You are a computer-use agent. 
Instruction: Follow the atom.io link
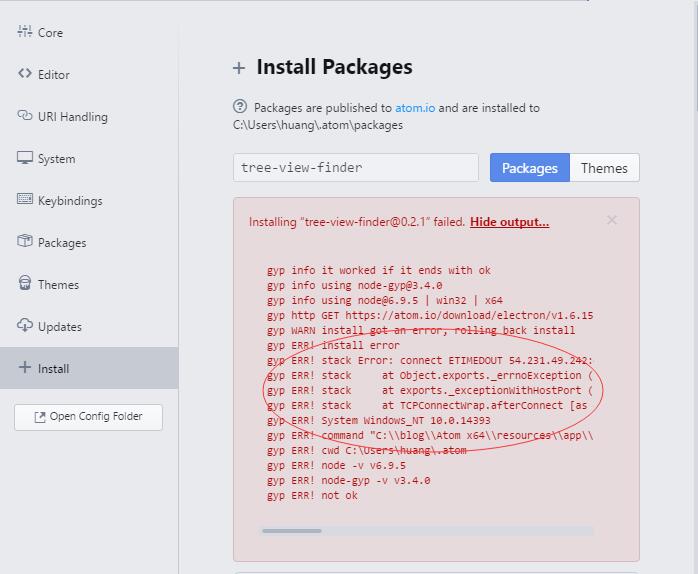click(415, 108)
